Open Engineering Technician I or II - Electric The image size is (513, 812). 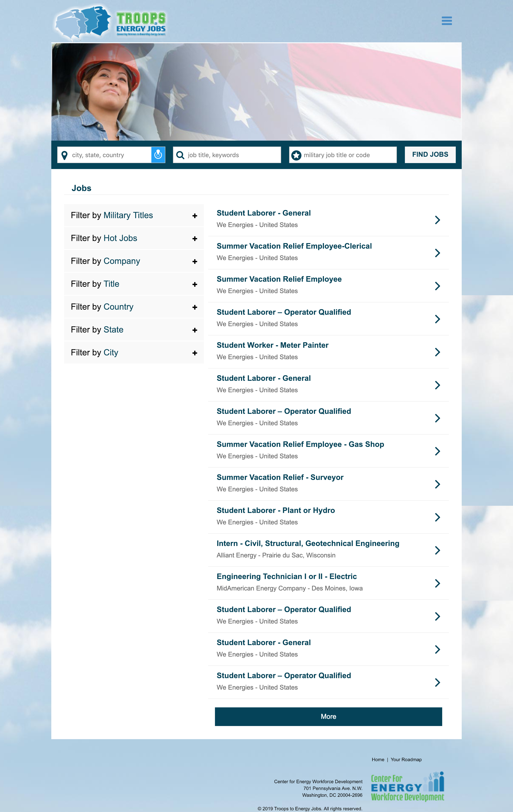click(287, 577)
